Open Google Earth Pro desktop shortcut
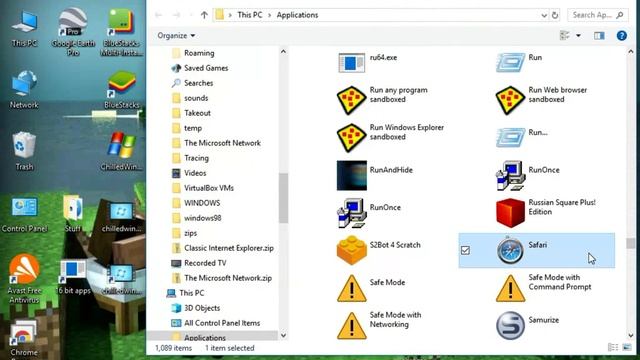This screenshot has width=640, height=360. (x=73, y=32)
